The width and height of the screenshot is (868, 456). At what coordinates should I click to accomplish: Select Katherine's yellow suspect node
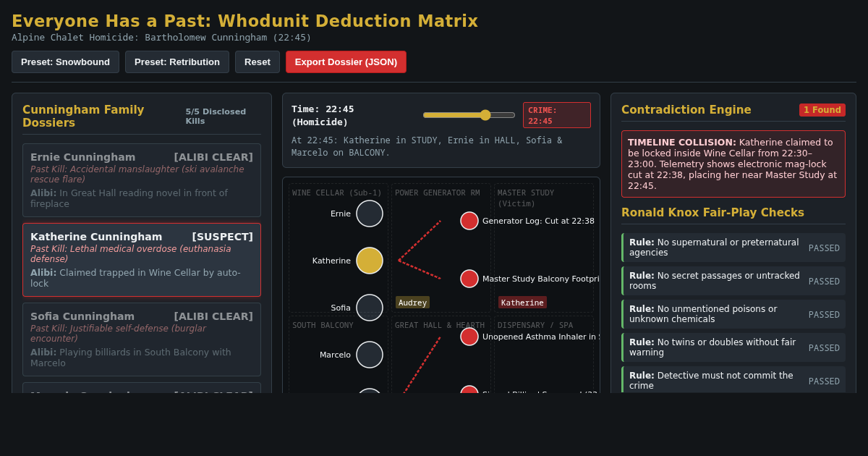pyautogui.click(x=370, y=261)
